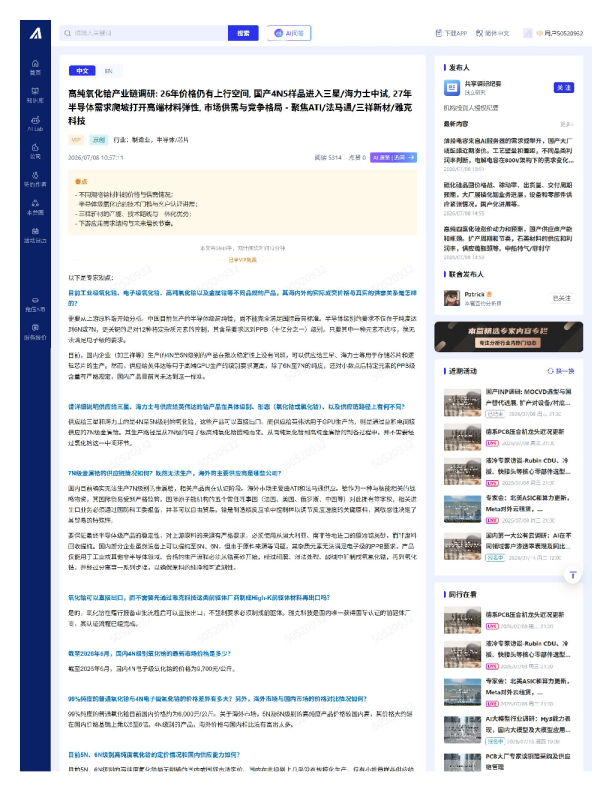The image size is (612, 792).
Task: Open 首页 home from the sidebar
Action: point(35,67)
